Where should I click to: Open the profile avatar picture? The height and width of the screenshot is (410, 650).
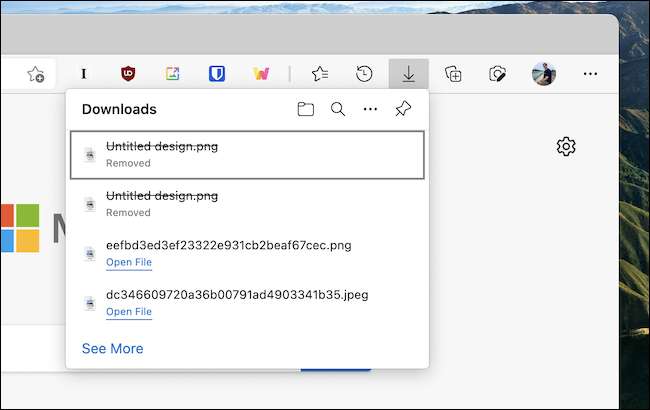[x=544, y=74]
